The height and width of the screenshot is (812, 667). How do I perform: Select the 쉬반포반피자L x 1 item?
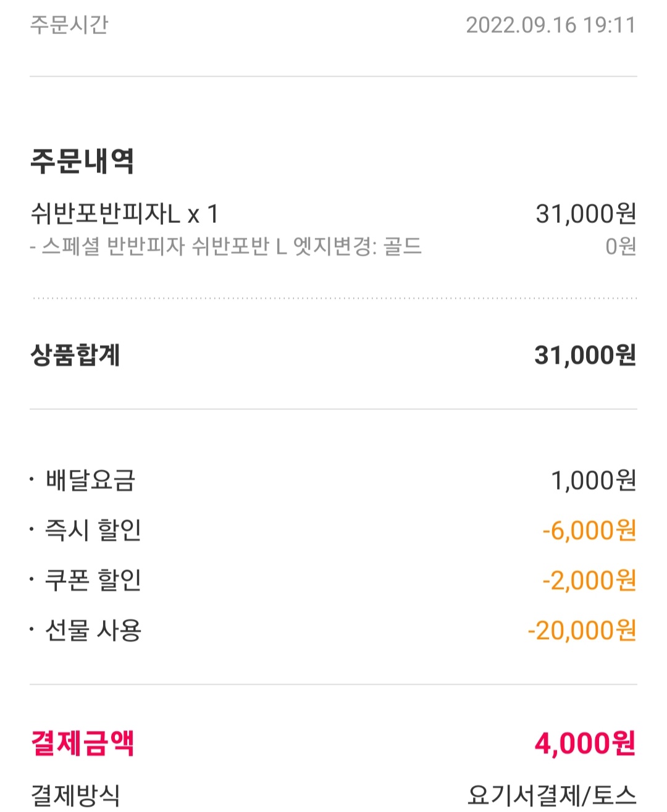pos(125,214)
